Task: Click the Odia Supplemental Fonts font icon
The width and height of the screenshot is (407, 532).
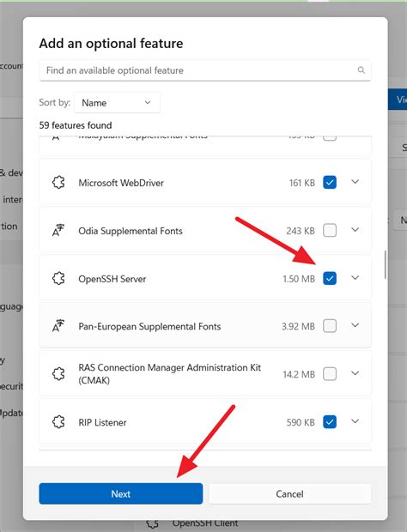Action: [x=58, y=230]
